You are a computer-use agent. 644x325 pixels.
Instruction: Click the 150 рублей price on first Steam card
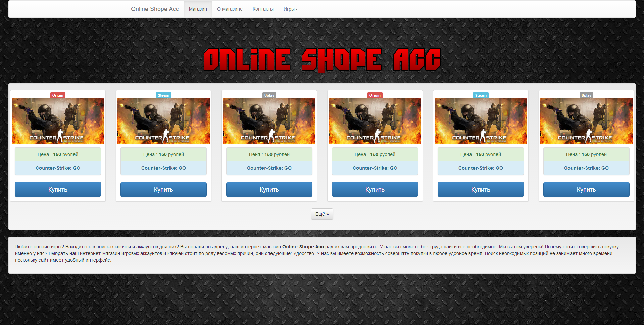171,154
